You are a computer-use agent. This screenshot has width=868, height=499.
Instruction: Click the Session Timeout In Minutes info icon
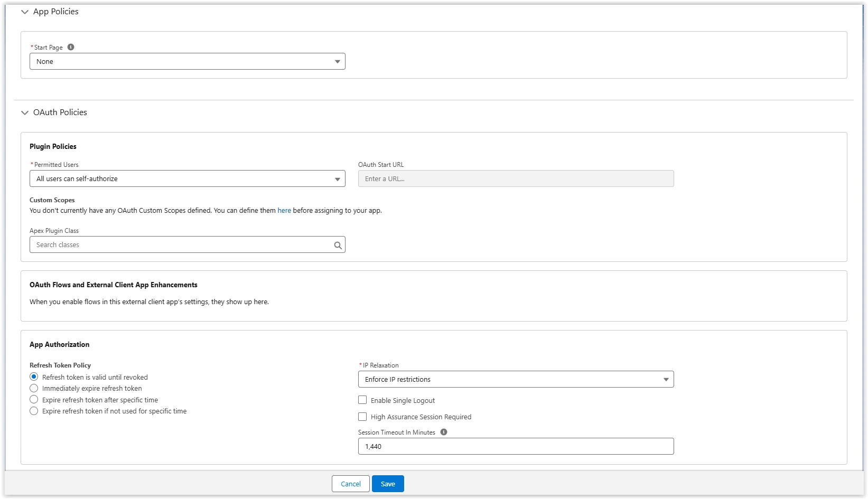click(443, 432)
